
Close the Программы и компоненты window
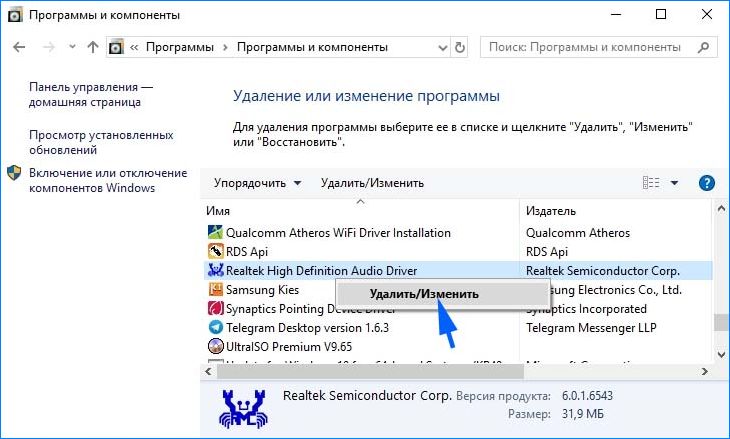click(x=706, y=15)
